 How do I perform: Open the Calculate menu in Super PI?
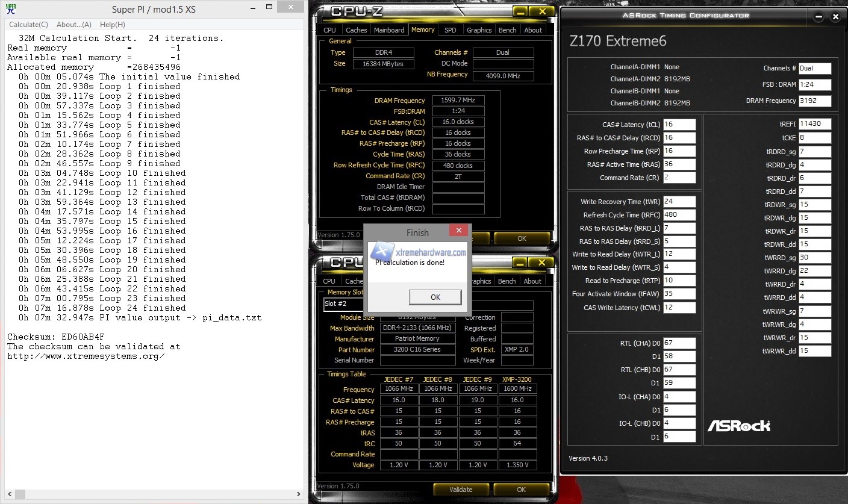click(x=28, y=24)
